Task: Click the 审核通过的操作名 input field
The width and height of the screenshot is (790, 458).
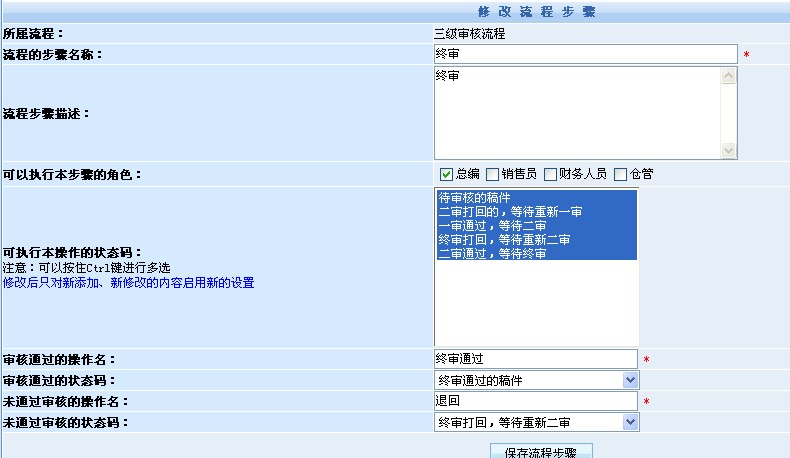Action: tap(535, 359)
